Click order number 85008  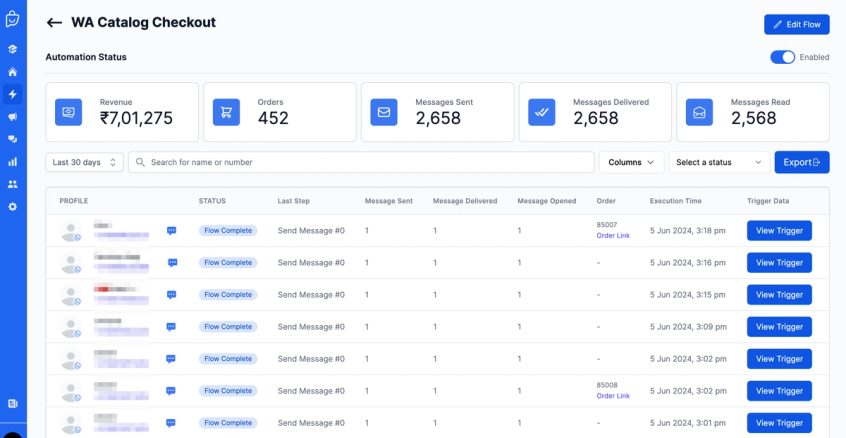pos(607,385)
